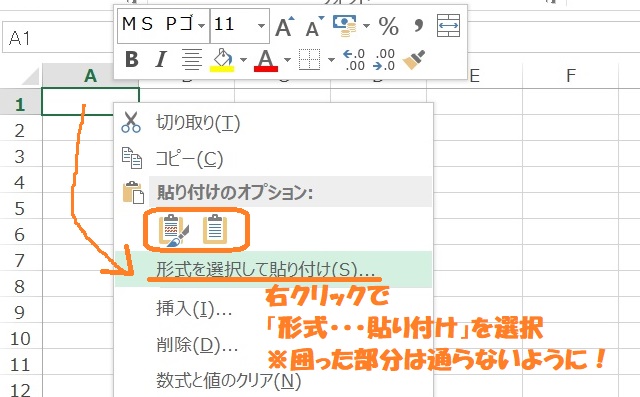Click Decrease Font Size icon
Screen dimensions: 640x397
314,26
